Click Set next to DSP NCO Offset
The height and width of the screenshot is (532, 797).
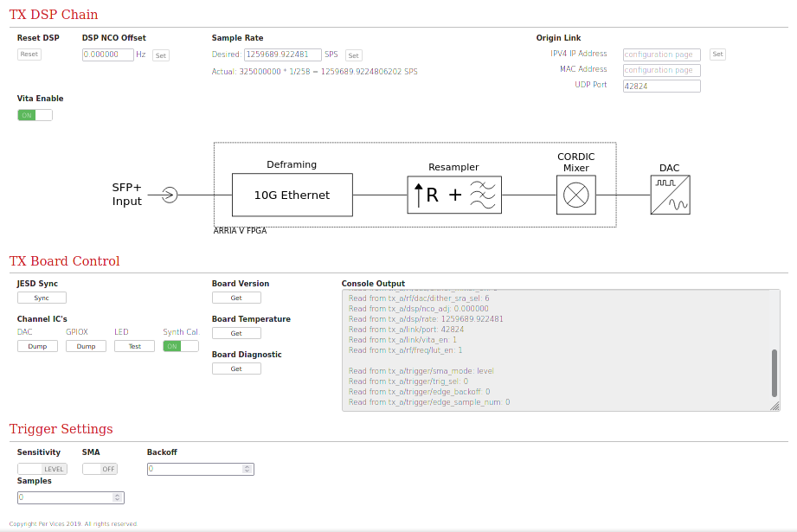(x=161, y=55)
